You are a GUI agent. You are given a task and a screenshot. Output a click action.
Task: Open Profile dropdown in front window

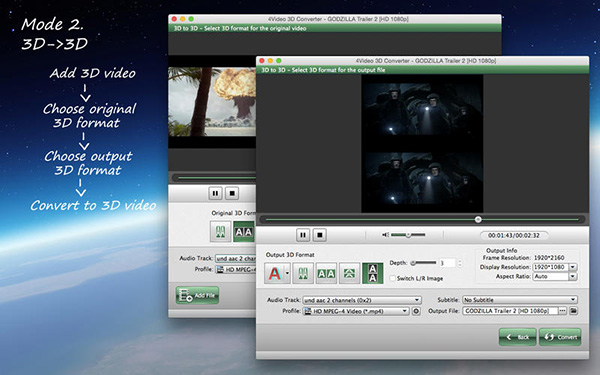coord(356,311)
